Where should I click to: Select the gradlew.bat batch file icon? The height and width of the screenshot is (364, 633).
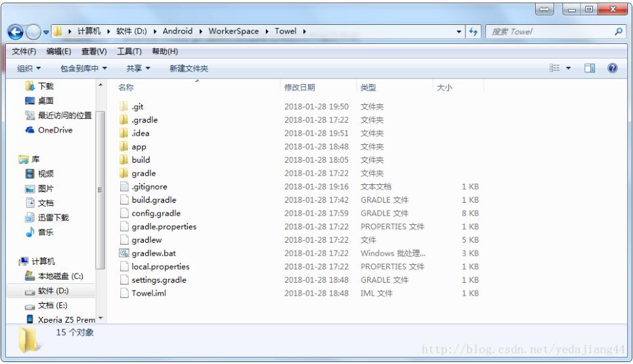[124, 253]
